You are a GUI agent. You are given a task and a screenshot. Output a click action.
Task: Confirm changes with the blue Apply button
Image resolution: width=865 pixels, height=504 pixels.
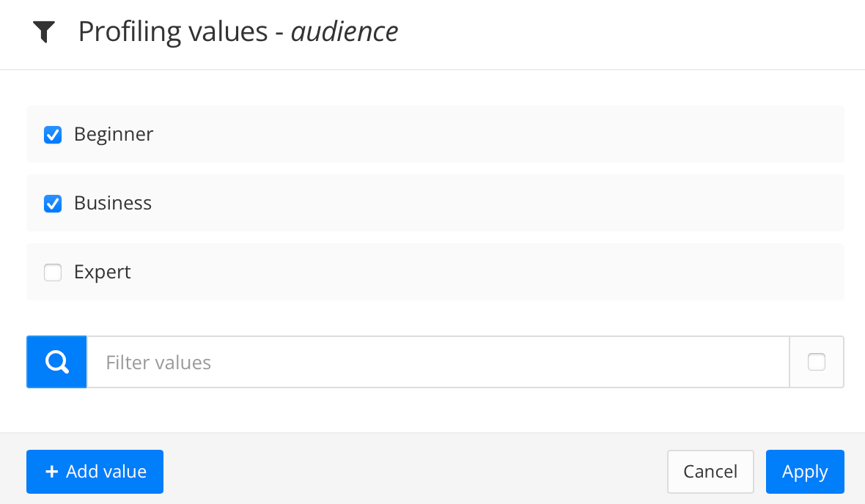(805, 472)
